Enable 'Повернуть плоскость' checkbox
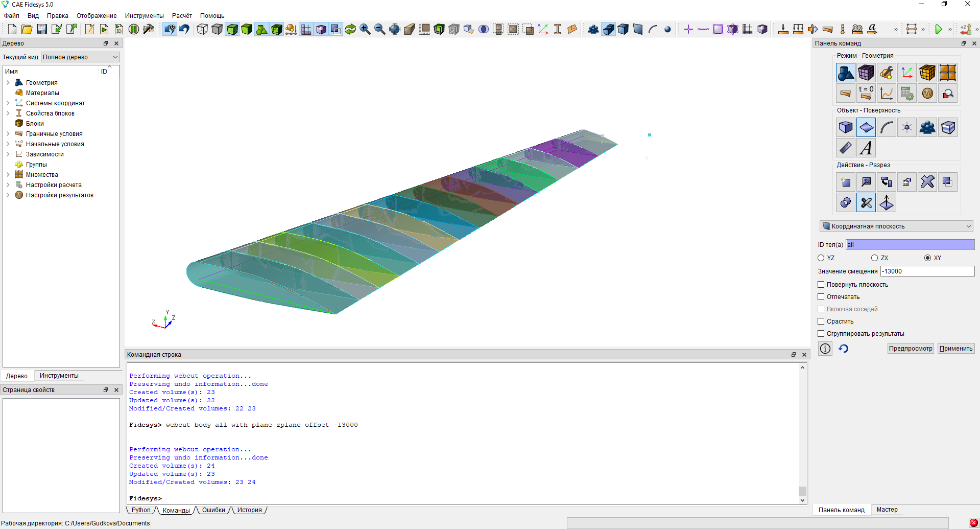 821,285
